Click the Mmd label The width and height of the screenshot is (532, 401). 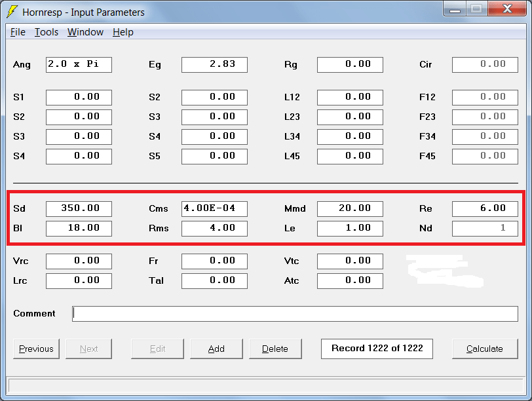[x=295, y=208]
